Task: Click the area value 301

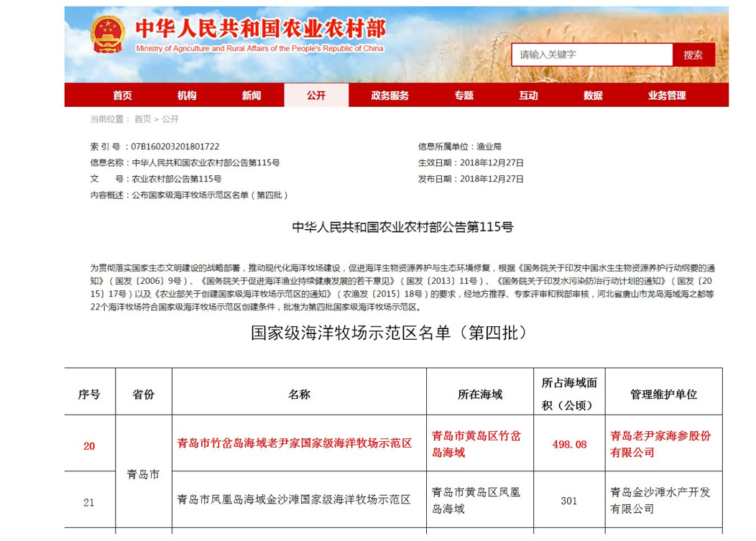Action: (569, 501)
